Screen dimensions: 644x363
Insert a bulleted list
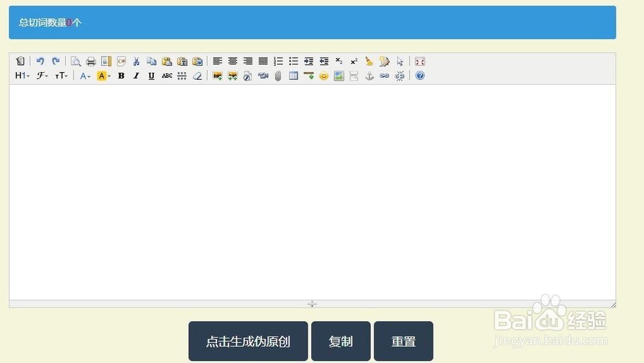[293, 61]
